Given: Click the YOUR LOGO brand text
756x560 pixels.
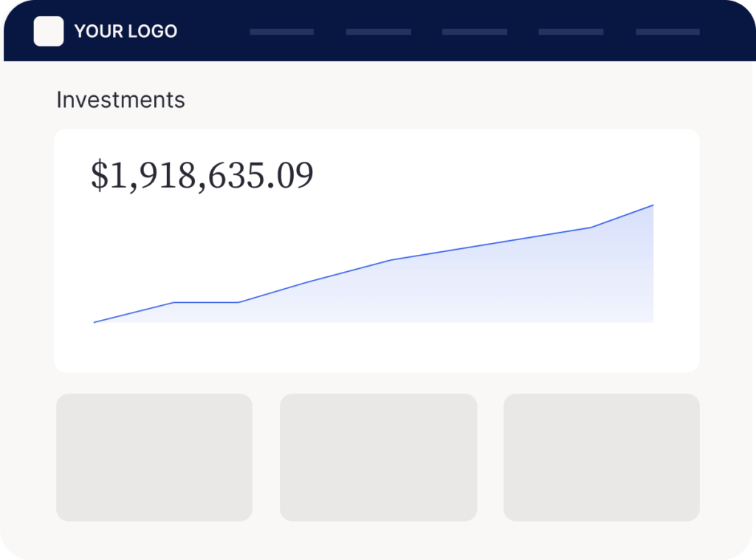Looking at the screenshot, I should (126, 31).
